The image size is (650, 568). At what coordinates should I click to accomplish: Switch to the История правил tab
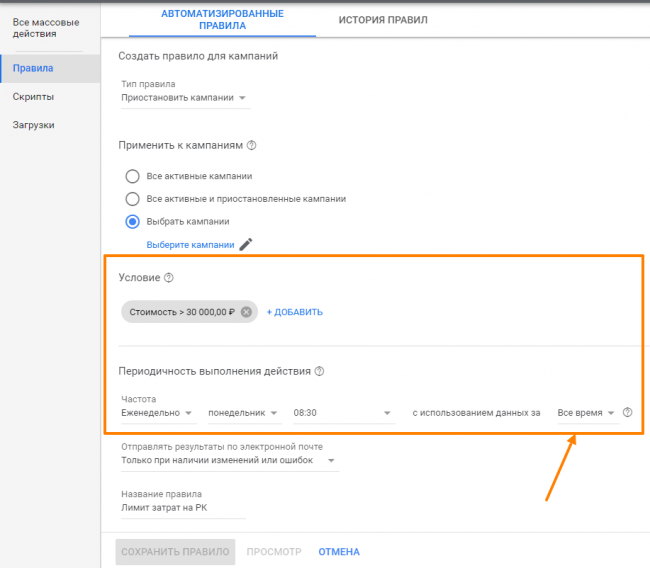(383, 19)
